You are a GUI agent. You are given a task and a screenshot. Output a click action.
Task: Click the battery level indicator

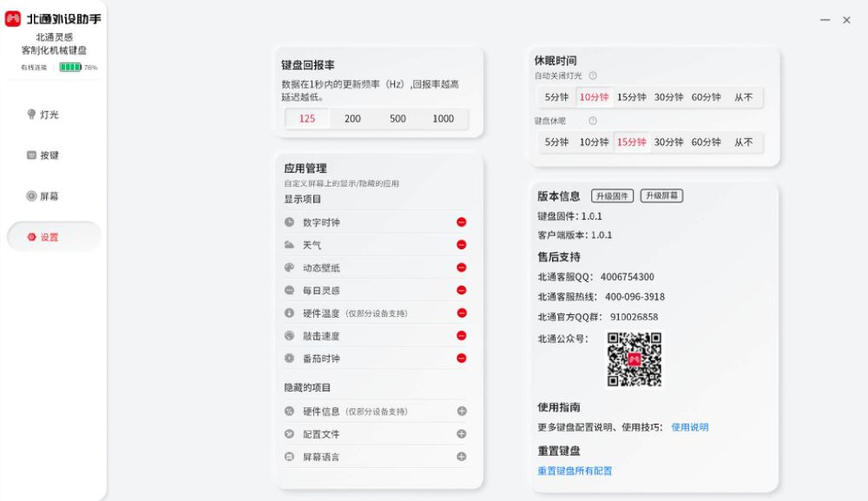point(70,67)
